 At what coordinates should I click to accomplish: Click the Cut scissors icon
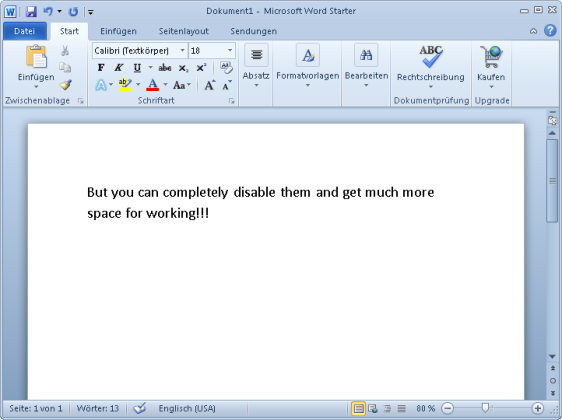pos(65,51)
